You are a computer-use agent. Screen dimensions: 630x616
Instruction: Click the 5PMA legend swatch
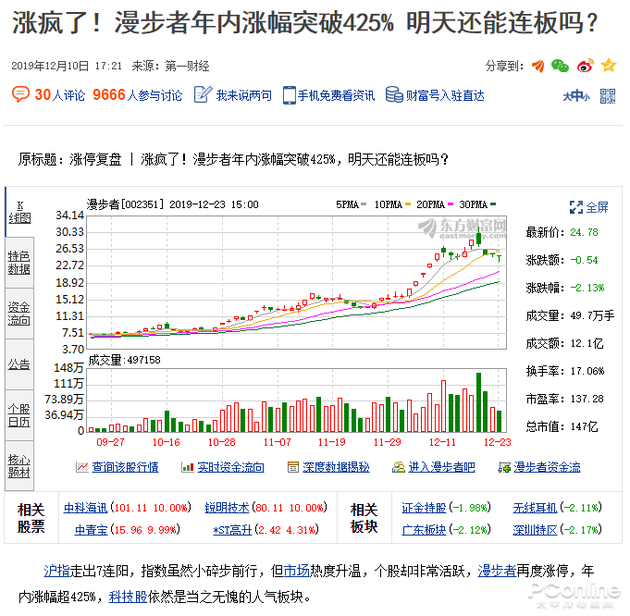(x=364, y=205)
